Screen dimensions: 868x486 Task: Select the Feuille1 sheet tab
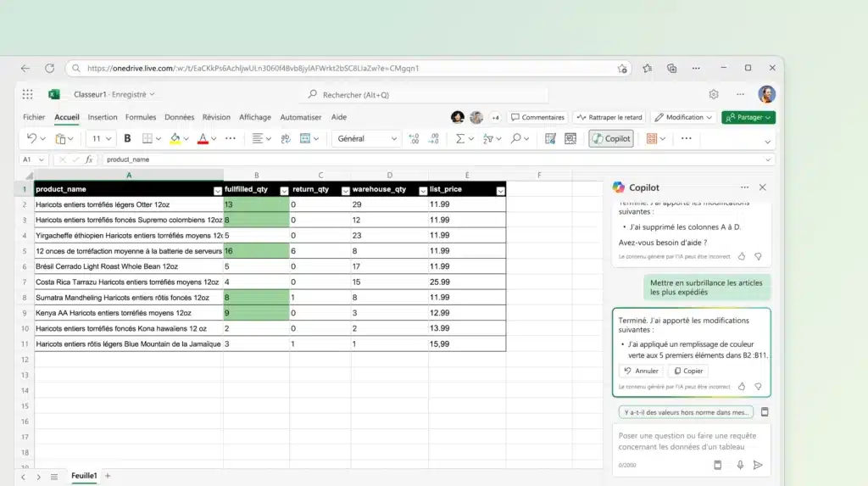point(84,476)
